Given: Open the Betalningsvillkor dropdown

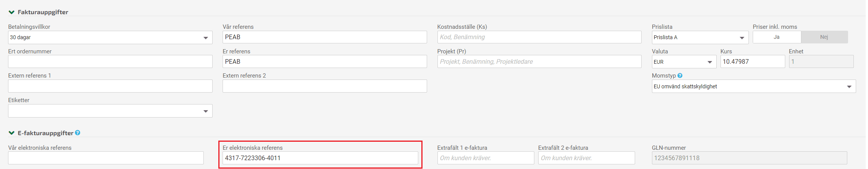Looking at the screenshot, I should (110, 37).
